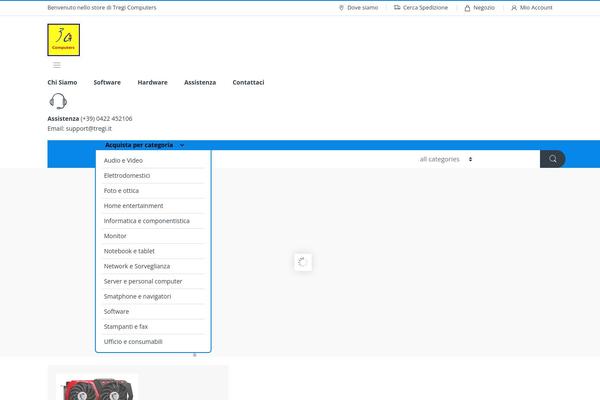Click the support@tregi.it email text

coord(89,129)
